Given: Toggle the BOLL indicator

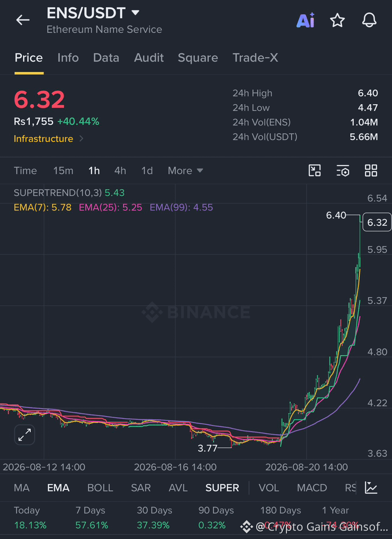Looking at the screenshot, I should coord(100,488).
